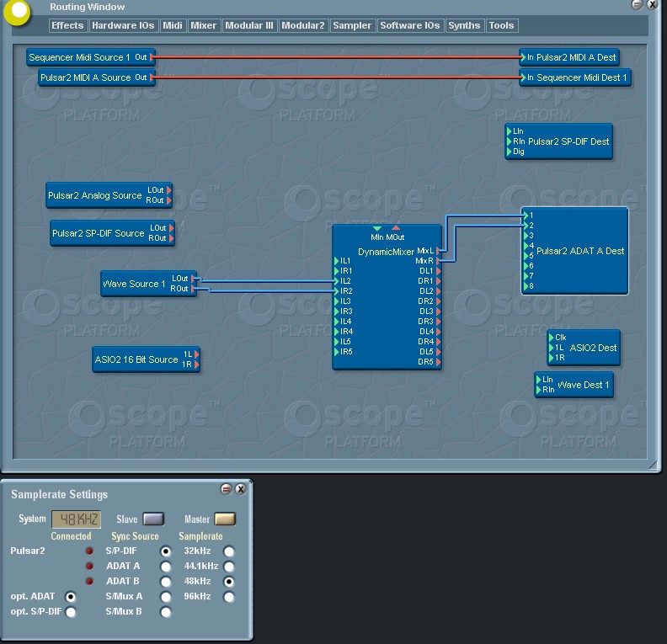Click the DynamicMixer MixL output port
Screen dimensions: 667x644
(439, 251)
